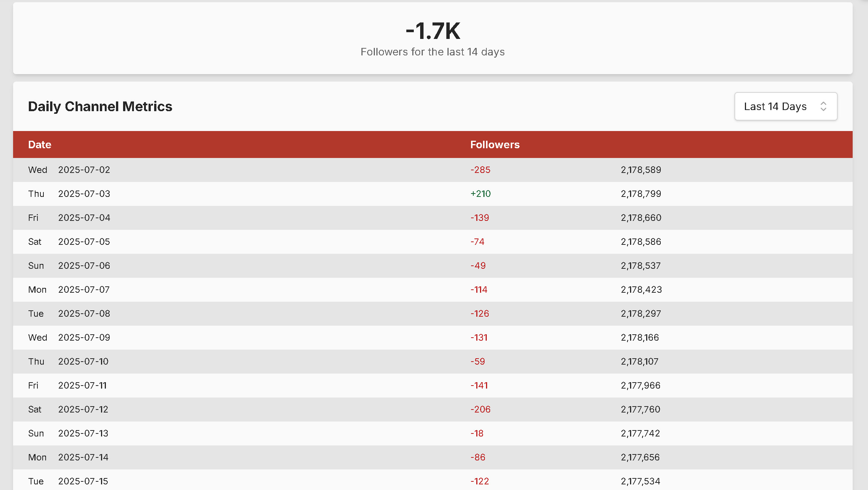
Task: Click the -131 follower change value
Action: [479, 337]
